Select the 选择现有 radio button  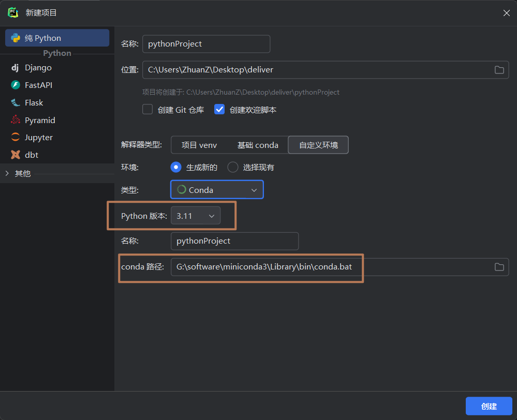(233, 167)
